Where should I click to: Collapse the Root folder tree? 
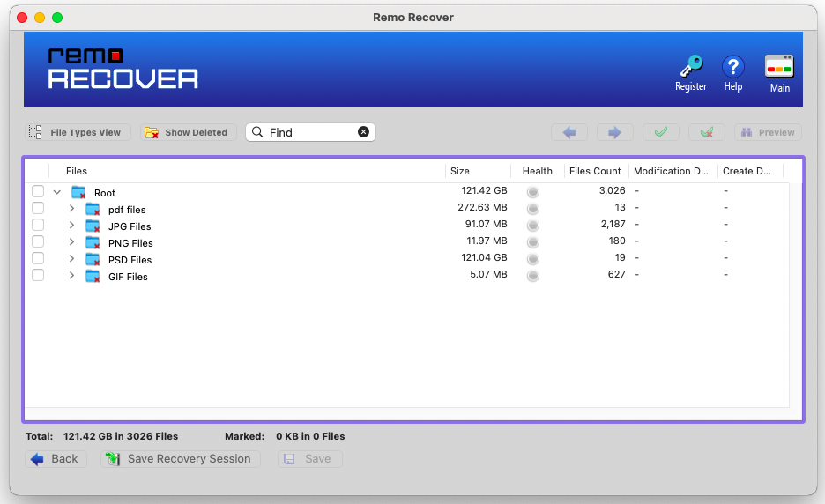pos(56,193)
